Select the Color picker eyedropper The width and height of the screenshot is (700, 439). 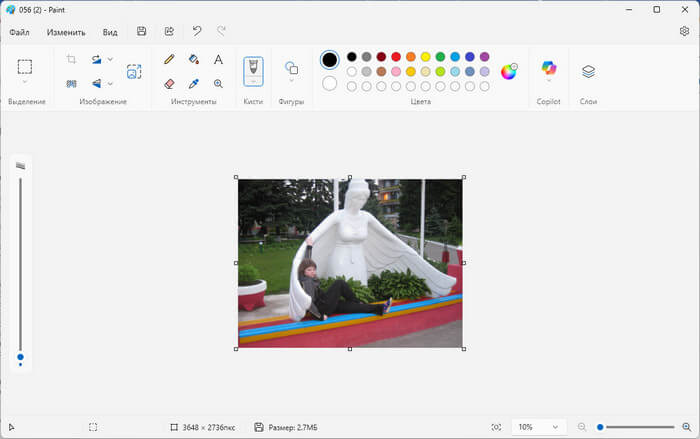click(194, 84)
